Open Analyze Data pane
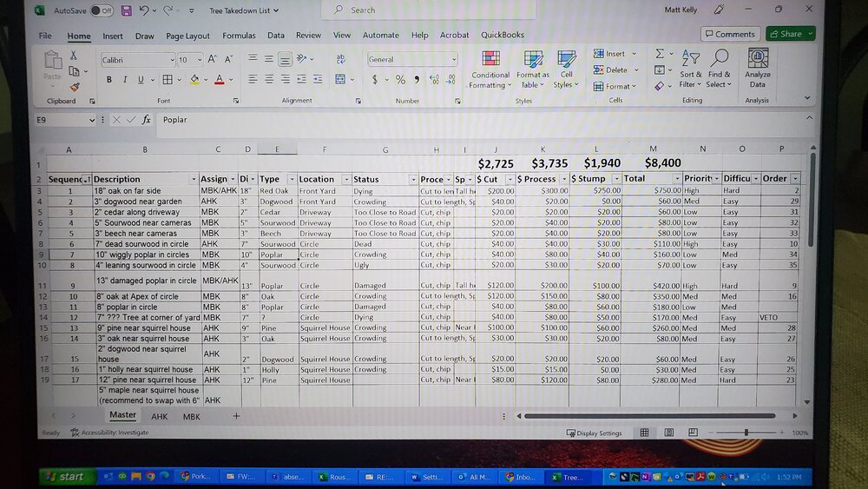 [757, 68]
